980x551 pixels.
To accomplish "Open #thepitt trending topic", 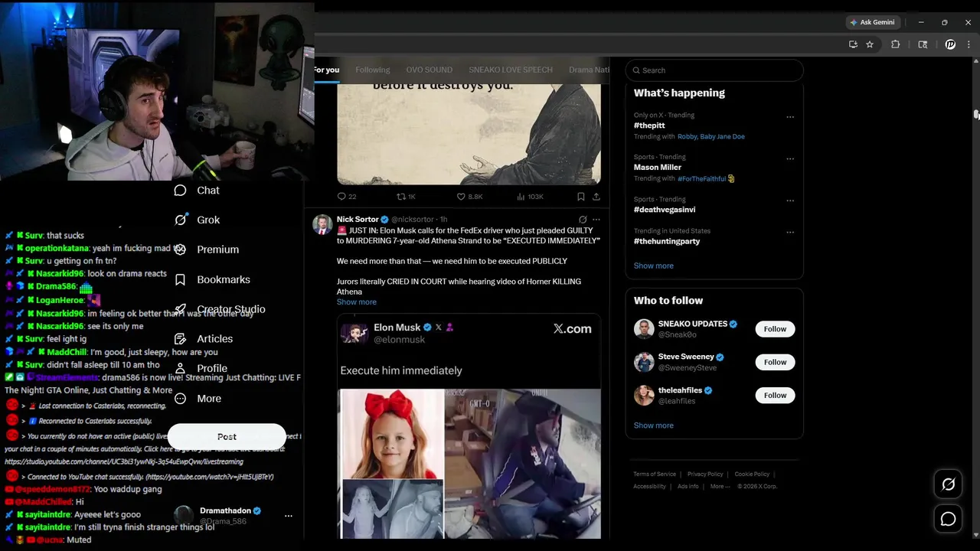I will pyautogui.click(x=649, y=126).
